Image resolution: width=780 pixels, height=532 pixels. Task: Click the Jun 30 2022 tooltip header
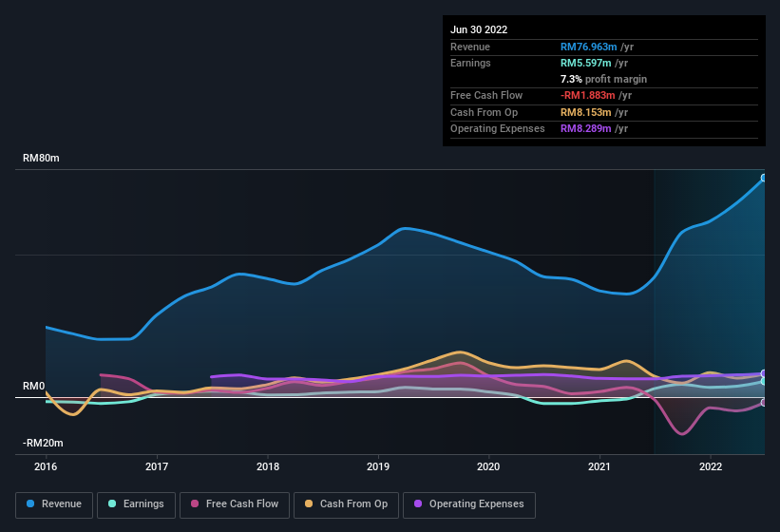coord(479,29)
